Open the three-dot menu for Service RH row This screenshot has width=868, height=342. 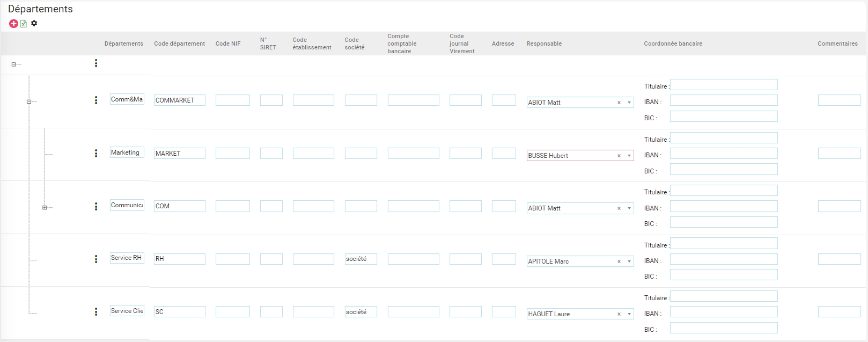tap(96, 259)
